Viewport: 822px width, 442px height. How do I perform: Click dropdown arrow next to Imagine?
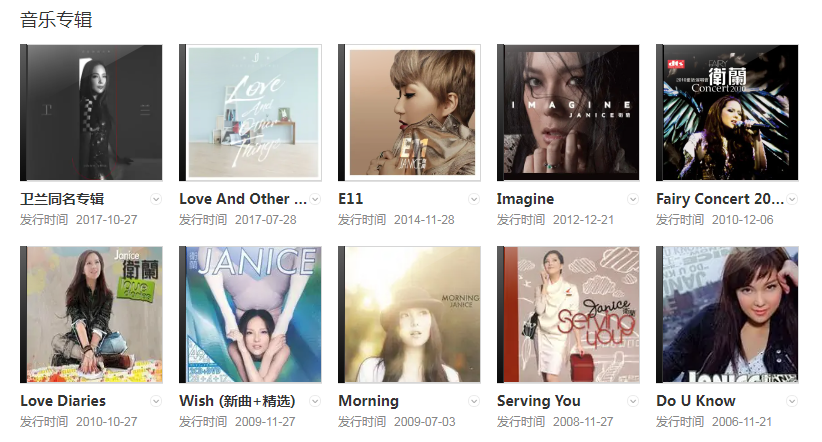[633, 199]
